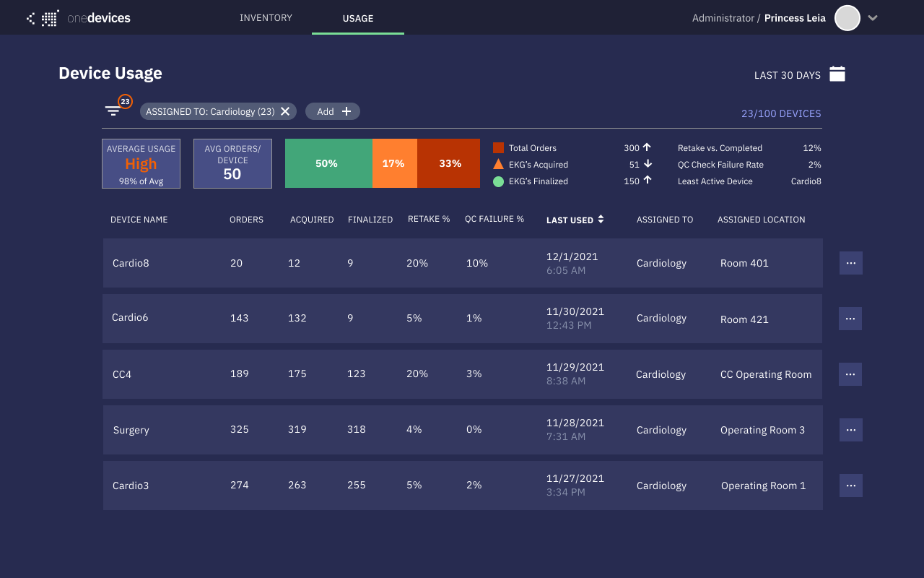Open the calendar date picker icon
This screenshot has height=578, width=924.
coord(837,74)
